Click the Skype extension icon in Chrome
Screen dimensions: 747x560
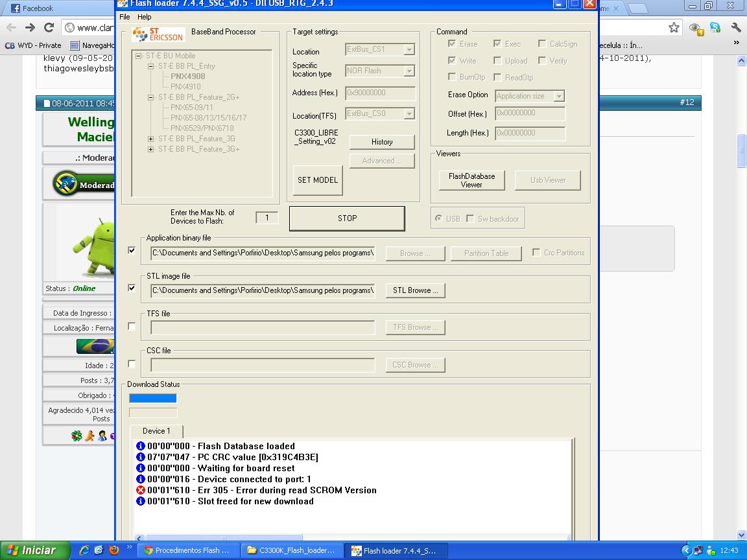[x=715, y=28]
